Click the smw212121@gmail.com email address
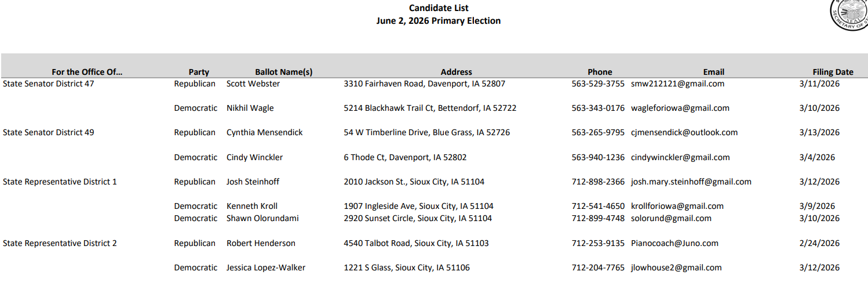This screenshot has height=282, width=868. pos(677,84)
